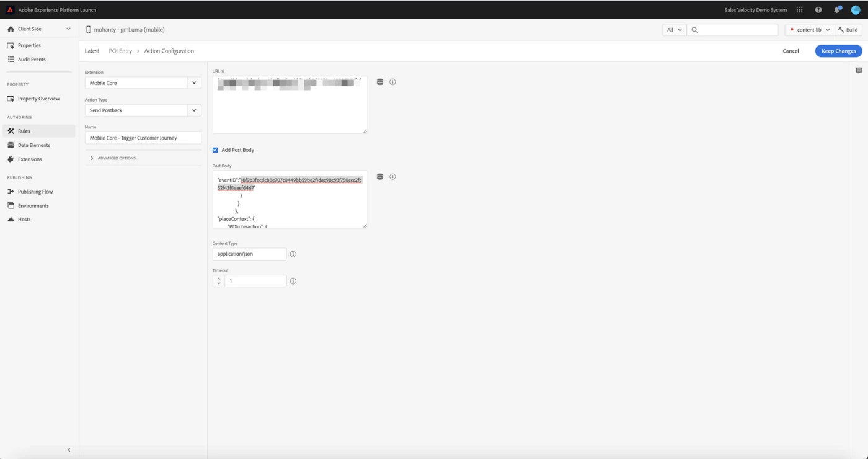Click the Timeout value field
The height and width of the screenshot is (459, 868).
click(255, 281)
